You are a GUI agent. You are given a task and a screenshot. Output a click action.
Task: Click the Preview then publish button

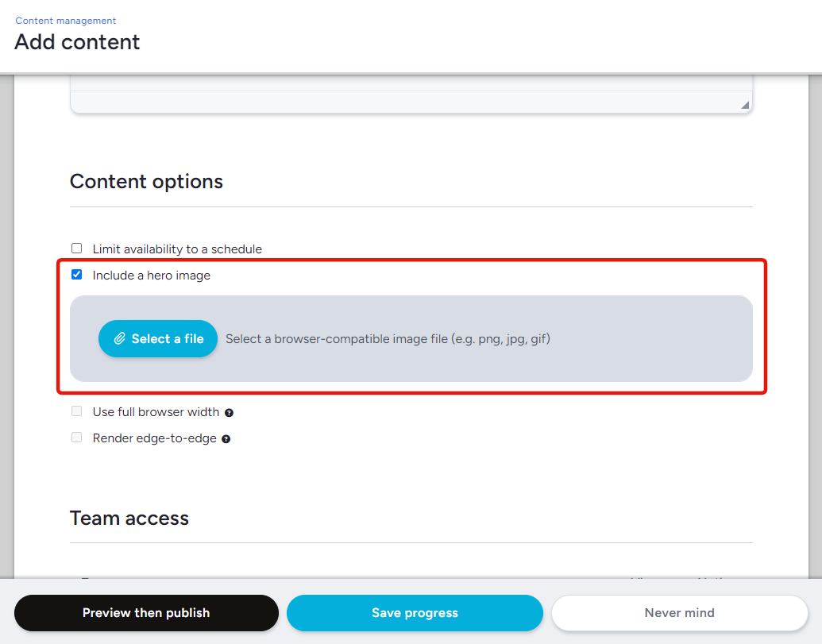tap(146, 613)
